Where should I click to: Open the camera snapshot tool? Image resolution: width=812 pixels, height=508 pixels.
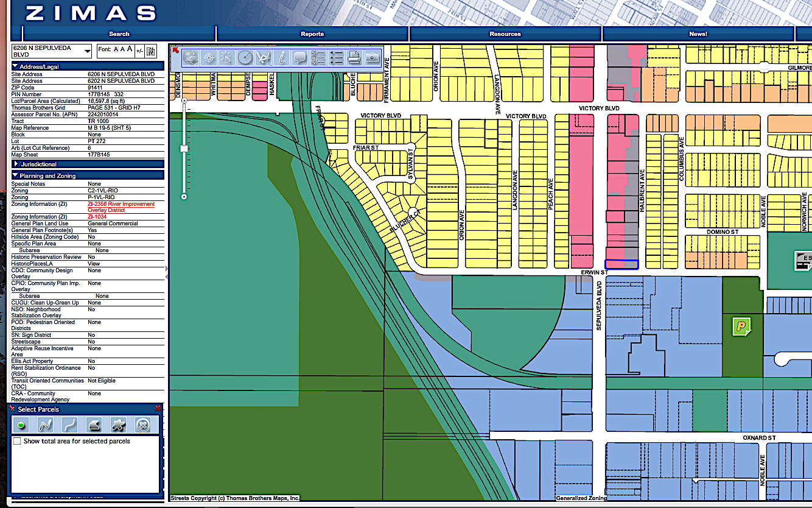click(x=372, y=58)
